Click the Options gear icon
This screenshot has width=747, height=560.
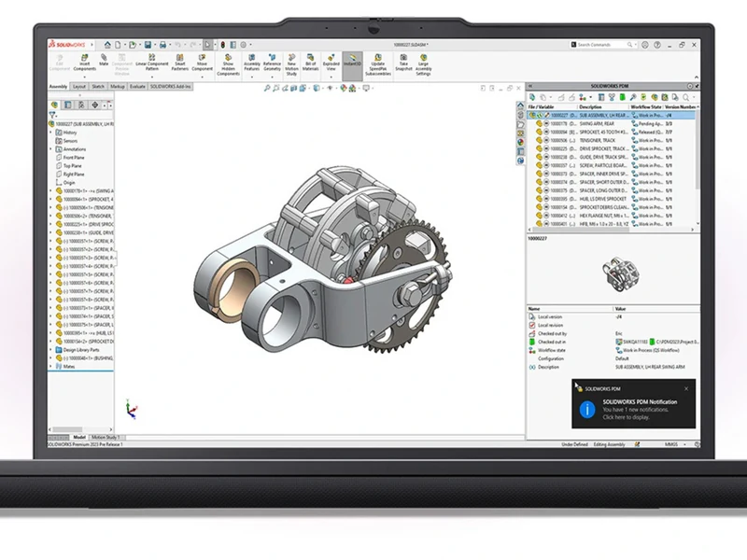(244, 45)
